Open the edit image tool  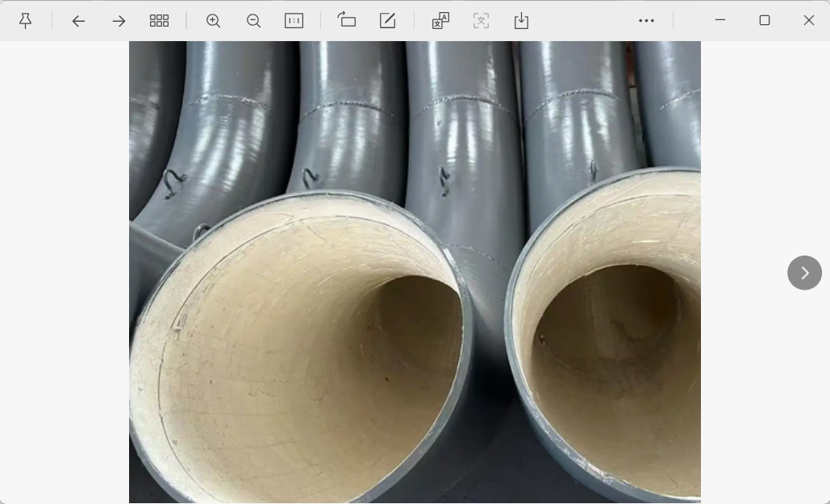click(387, 21)
